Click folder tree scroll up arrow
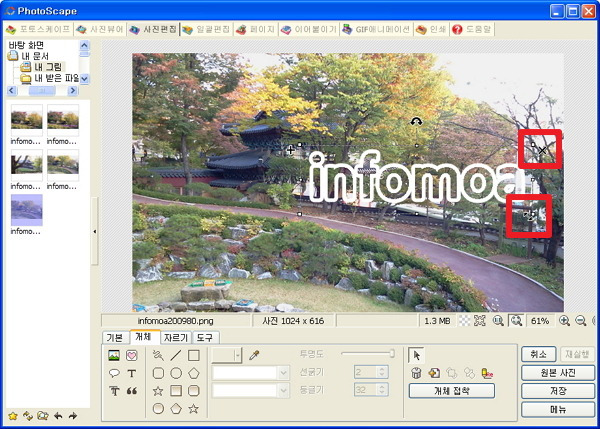Image resolution: width=600 pixels, height=429 pixels. pyautogui.click(x=84, y=46)
